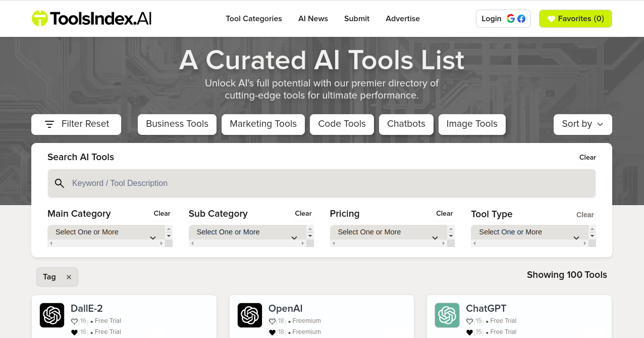Open the Tool Type select box
The width and height of the screenshot is (644, 338).
[x=529, y=232]
